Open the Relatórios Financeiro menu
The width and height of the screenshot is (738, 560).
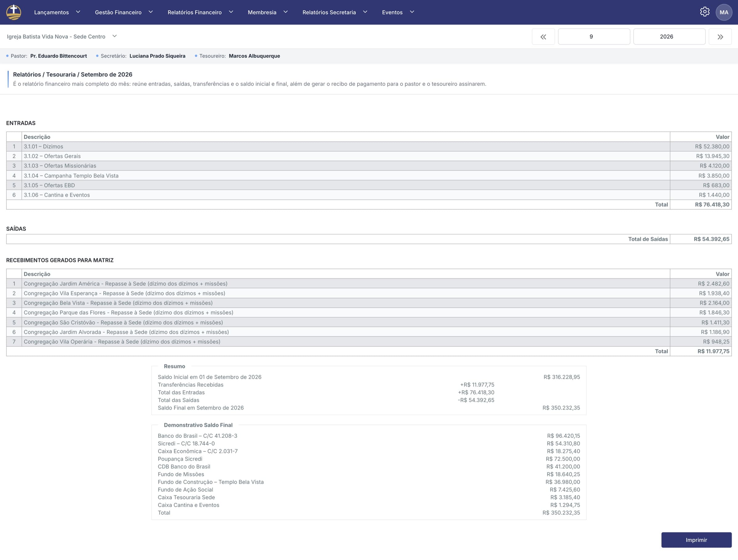195,12
